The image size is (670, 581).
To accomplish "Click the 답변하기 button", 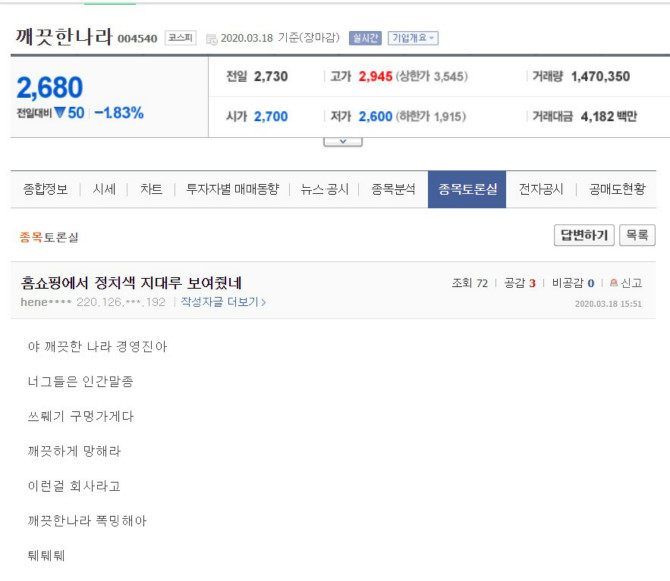I will click(584, 235).
